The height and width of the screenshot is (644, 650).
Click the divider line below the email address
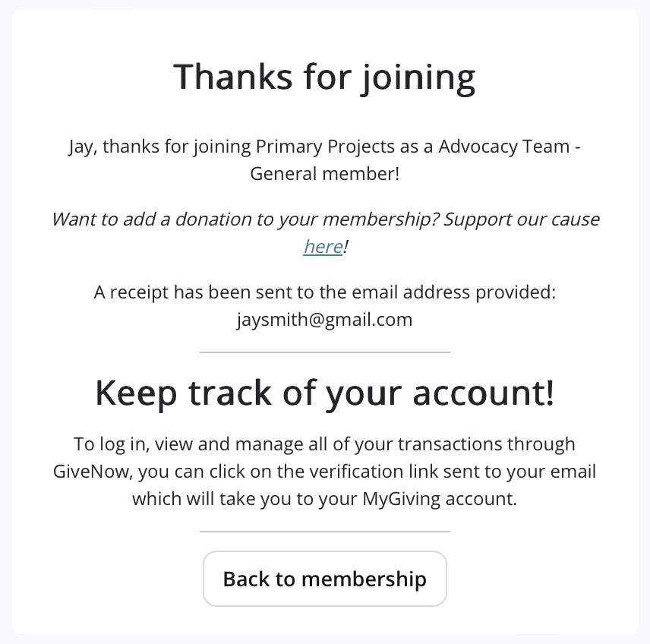[x=324, y=352]
